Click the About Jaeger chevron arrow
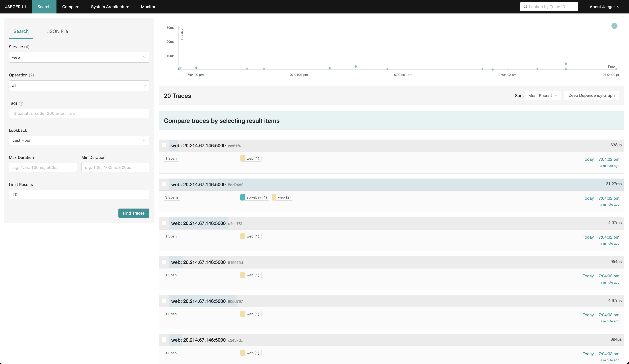The height and width of the screenshot is (364, 629). (618, 7)
